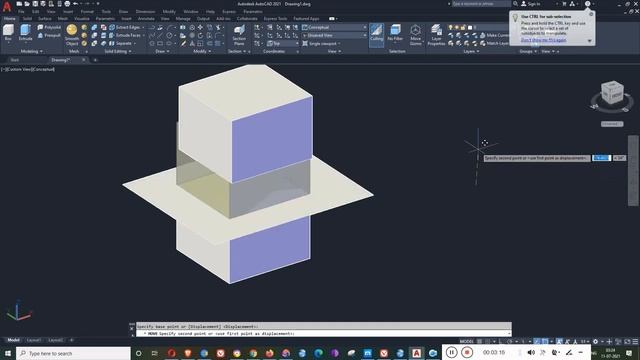Click the Single viewport icon
Screen dimensions: 640x360
click(x=305, y=43)
